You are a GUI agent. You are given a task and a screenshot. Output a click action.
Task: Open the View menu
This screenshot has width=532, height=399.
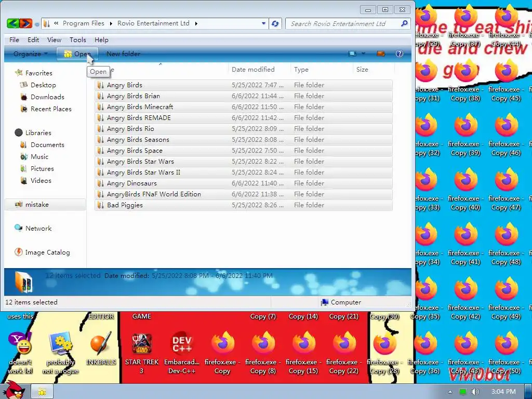[54, 39]
